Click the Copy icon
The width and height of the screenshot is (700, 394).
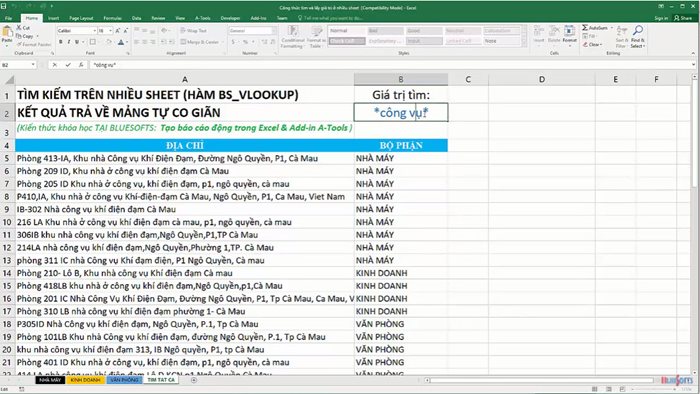[x=19, y=36]
